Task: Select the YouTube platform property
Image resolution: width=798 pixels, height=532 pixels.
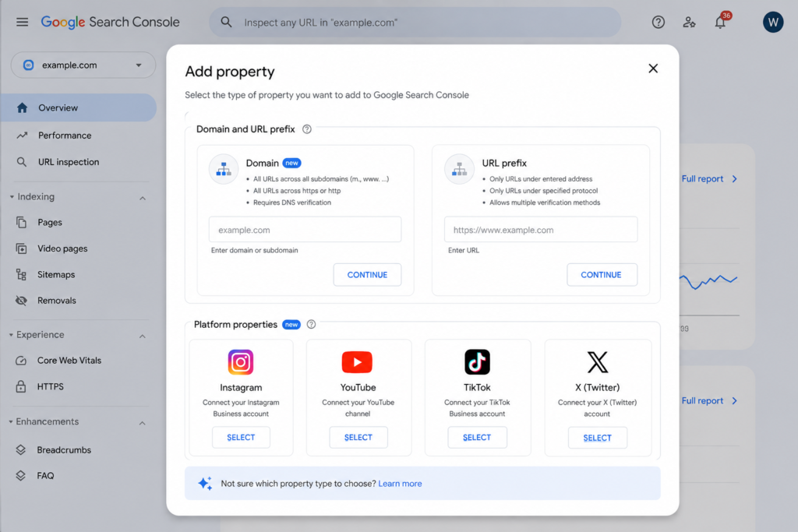Action: coord(358,438)
